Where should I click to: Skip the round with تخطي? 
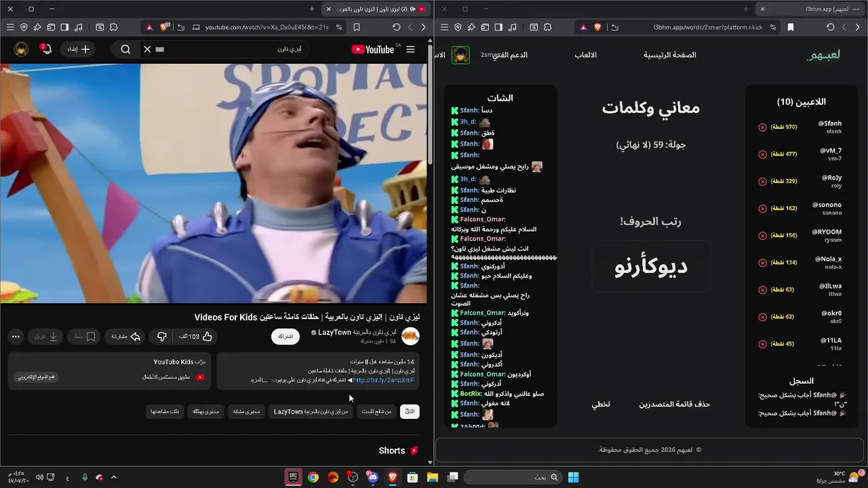pos(601,404)
